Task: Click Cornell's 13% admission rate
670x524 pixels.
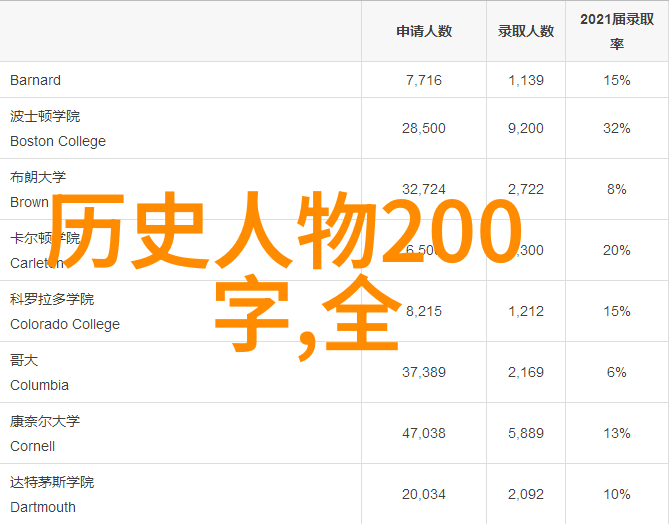Action: click(617, 433)
